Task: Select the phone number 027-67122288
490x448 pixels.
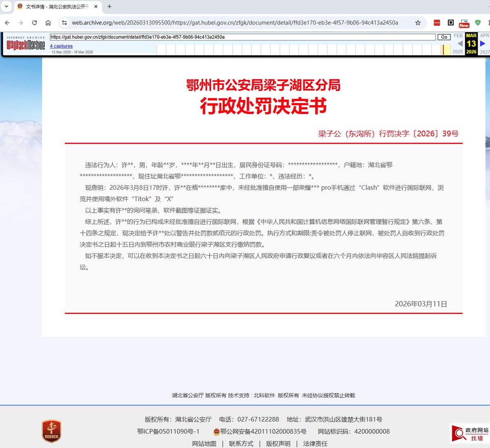Action: click(x=258, y=419)
